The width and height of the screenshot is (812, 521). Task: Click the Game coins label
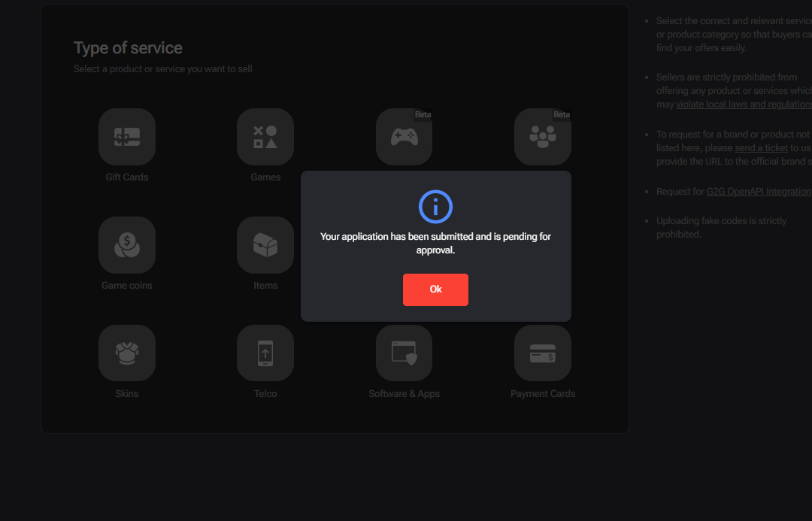coord(127,286)
